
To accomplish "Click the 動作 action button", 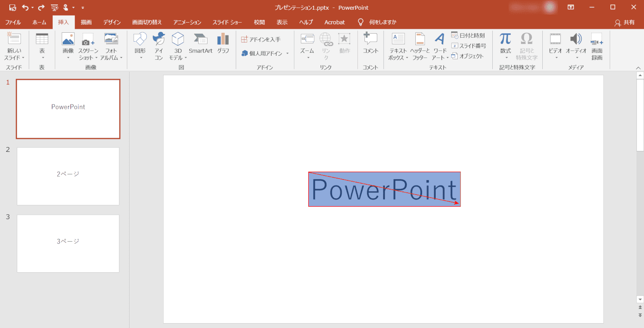I will click(345, 43).
